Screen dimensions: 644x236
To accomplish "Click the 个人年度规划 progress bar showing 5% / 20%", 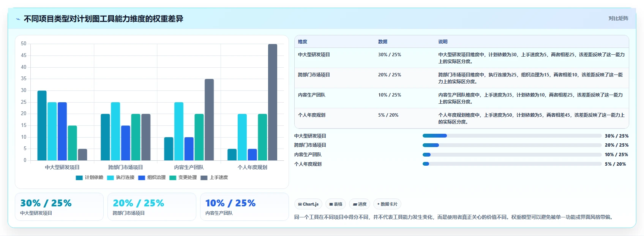I will [512, 164].
